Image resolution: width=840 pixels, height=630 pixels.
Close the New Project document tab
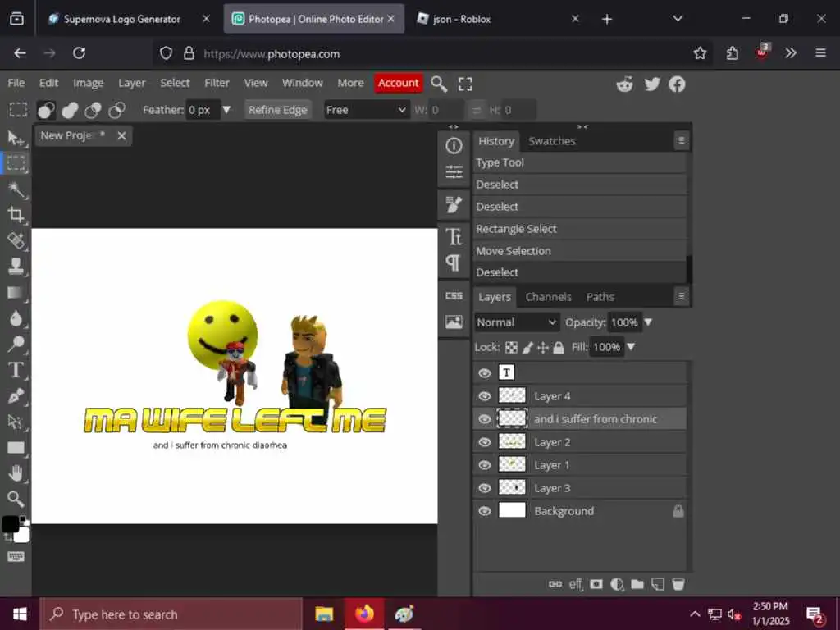[121, 135]
